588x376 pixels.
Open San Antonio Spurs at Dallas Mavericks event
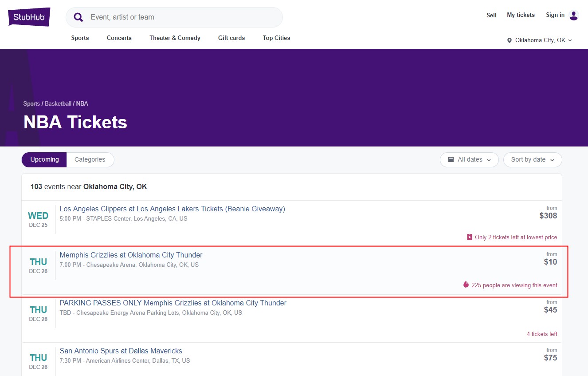point(121,351)
